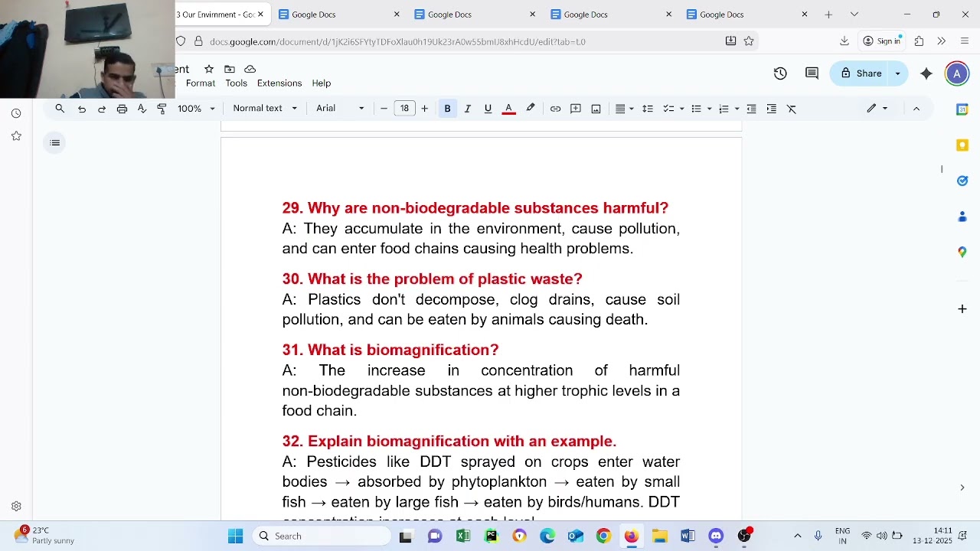The height and width of the screenshot is (551, 980).
Task: Open the Tools menu
Action: coord(236,83)
